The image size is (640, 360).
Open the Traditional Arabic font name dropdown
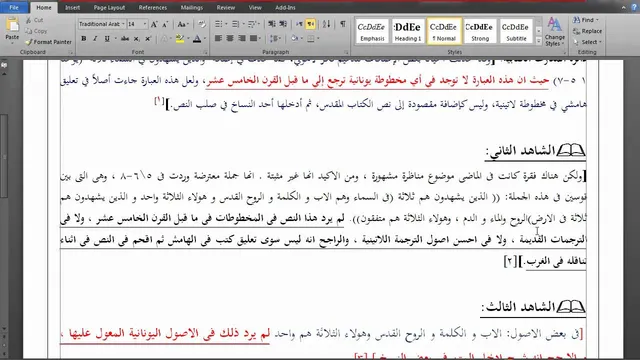tap(102, 24)
